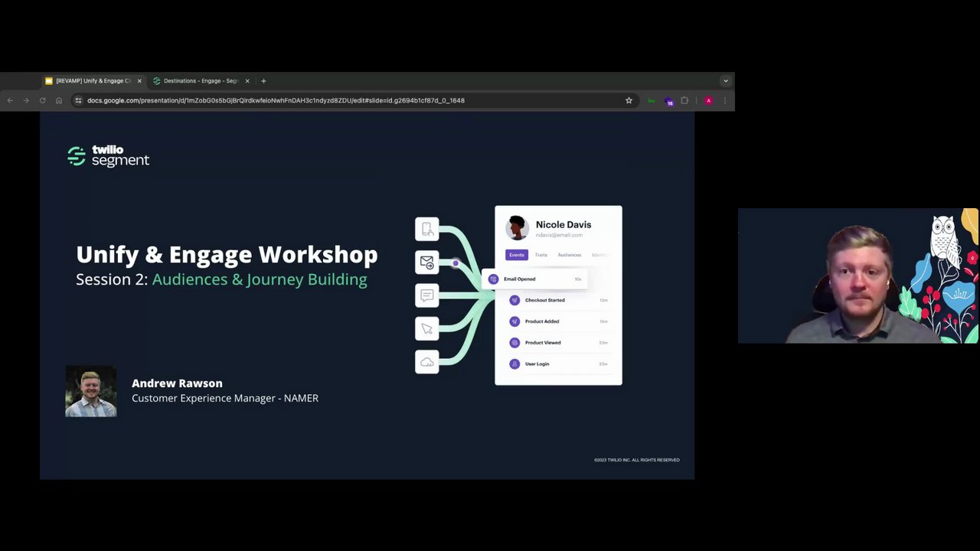Click Audiences & Journey Building subtitle text
980x551 pixels.
tap(260, 279)
